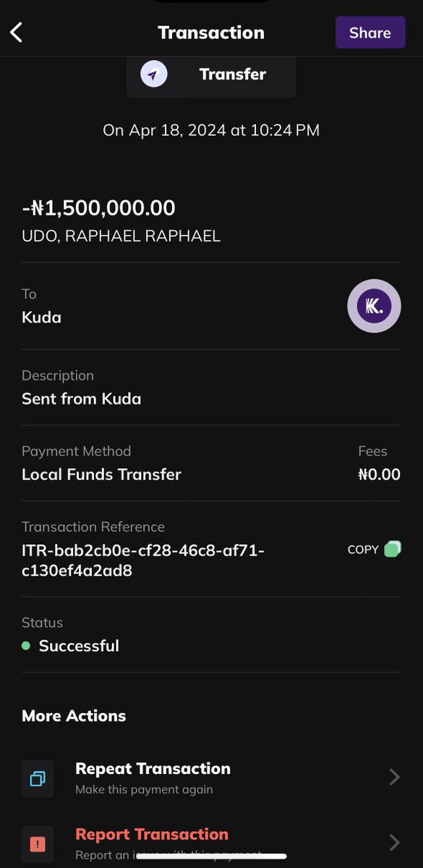Image resolution: width=423 pixels, height=868 pixels.
Task: Tap the green copy clipboard icon
Action: (x=393, y=548)
